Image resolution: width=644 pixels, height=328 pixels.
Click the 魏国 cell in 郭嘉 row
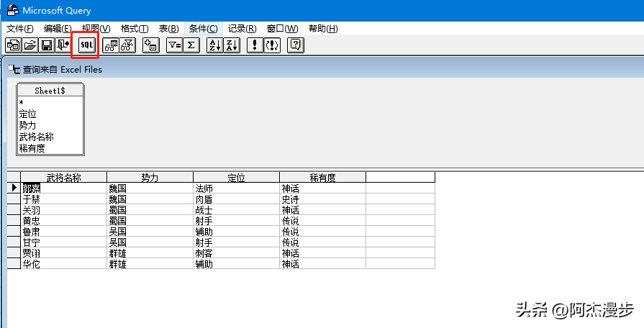150,188
